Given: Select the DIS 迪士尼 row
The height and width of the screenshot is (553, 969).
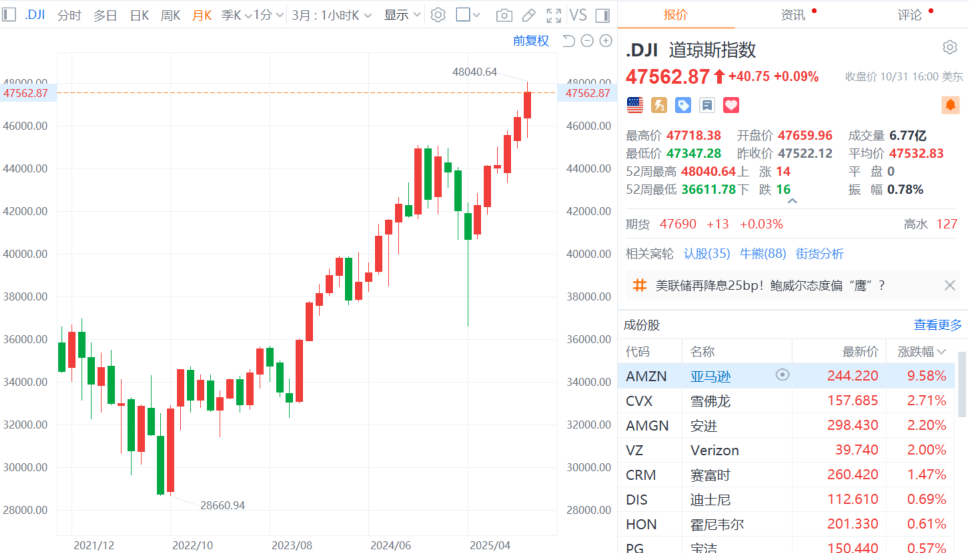Looking at the screenshot, I should click(787, 499).
